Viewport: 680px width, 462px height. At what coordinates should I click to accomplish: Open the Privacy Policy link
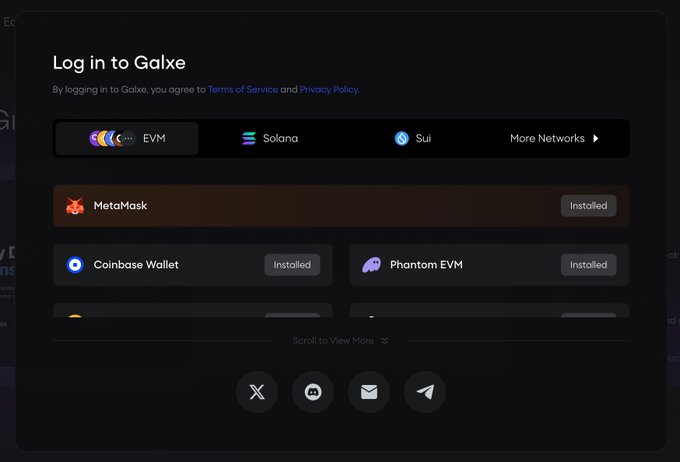click(x=329, y=89)
